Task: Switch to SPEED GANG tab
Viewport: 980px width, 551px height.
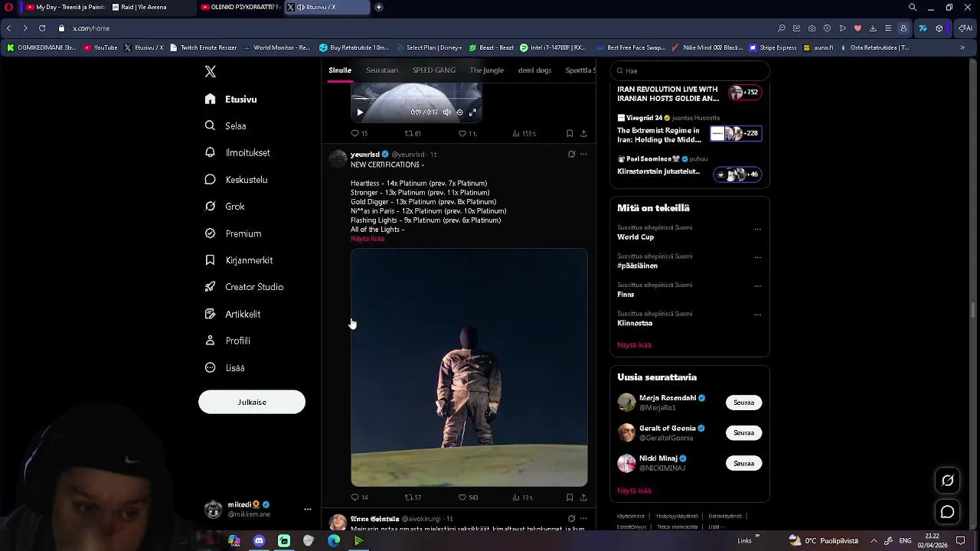Action: (x=434, y=70)
